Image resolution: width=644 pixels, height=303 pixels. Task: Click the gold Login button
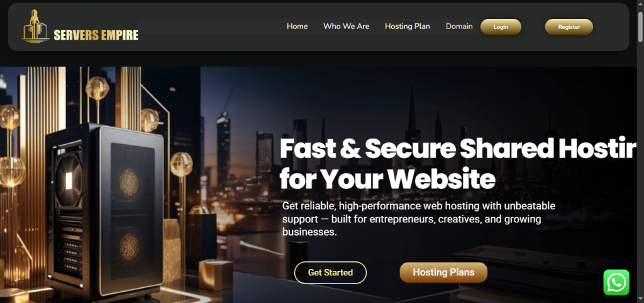[x=501, y=27]
